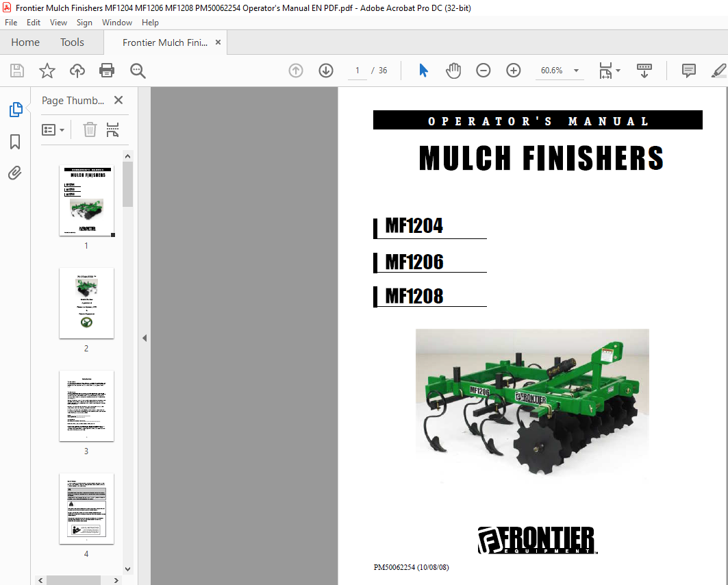
Task: Click the PM50062254 (10/08/08) footer text
Action: tap(411, 567)
